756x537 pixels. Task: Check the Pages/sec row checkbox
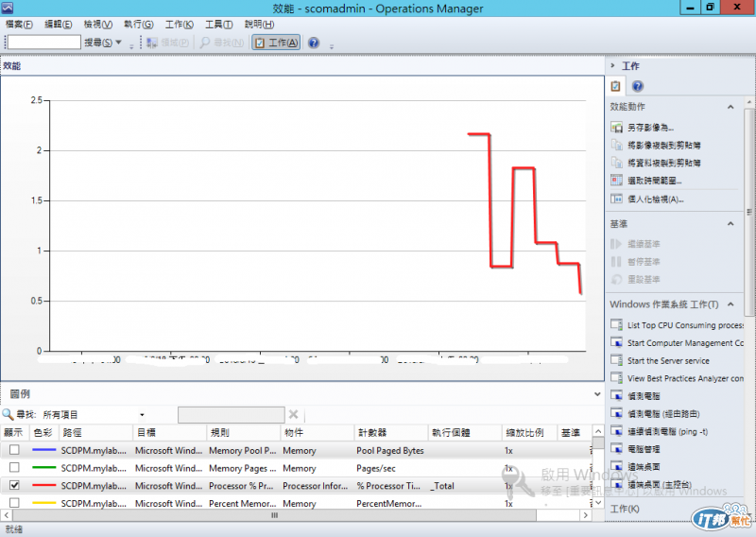point(14,468)
